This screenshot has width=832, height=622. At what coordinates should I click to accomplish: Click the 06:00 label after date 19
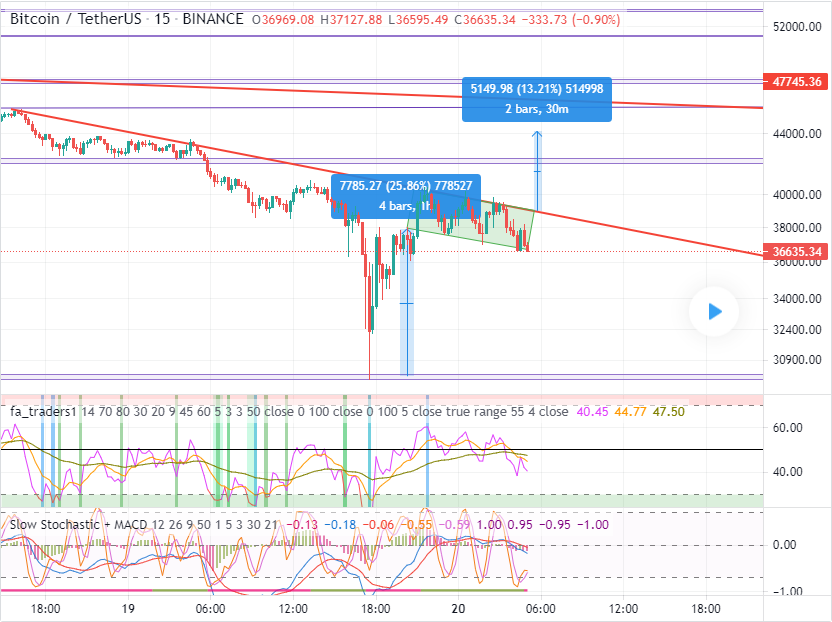point(211,608)
